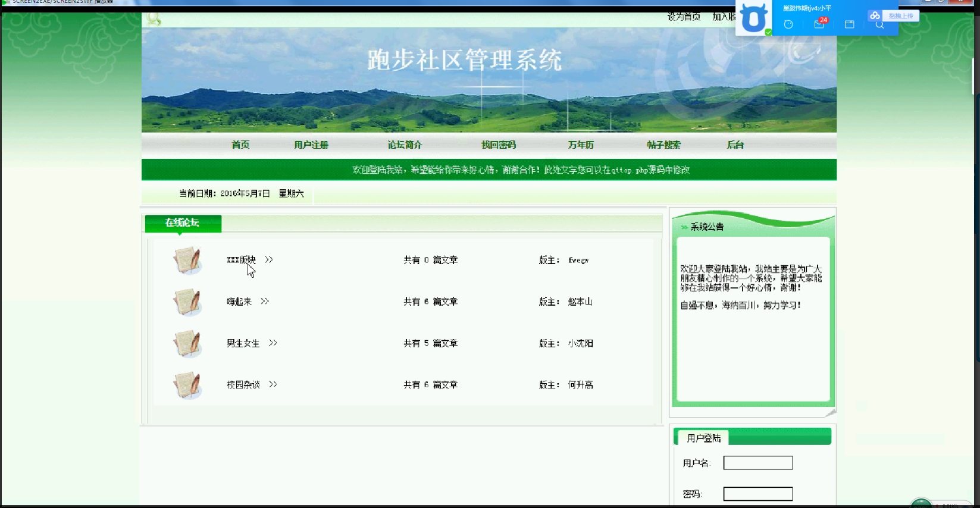This screenshot has width=980, height=508.
Task: Click the scroll icon beside XXX版块
Action: click(x=187, y=261)
